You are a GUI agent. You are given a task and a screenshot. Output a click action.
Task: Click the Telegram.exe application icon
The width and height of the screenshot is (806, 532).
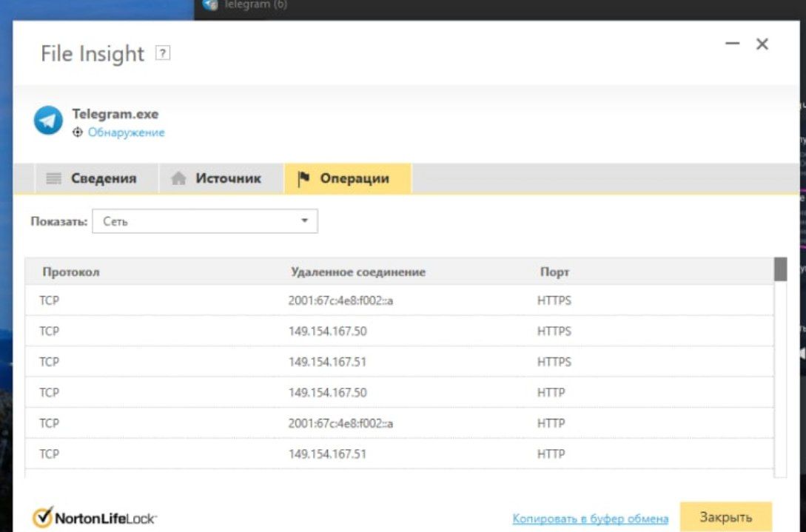(x=48, y=120)
